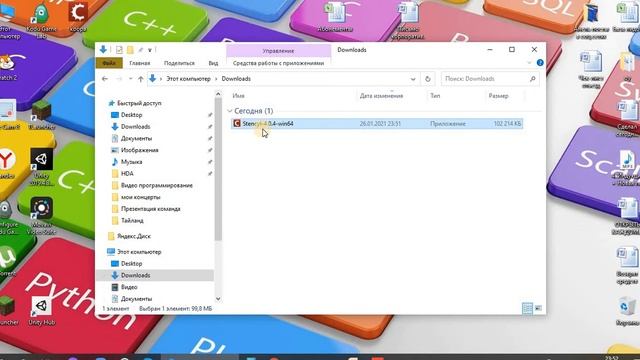Viewport: 640px width, 360px height.
Task: Open Музыка in the sidebar
Action: pos(131,162)
